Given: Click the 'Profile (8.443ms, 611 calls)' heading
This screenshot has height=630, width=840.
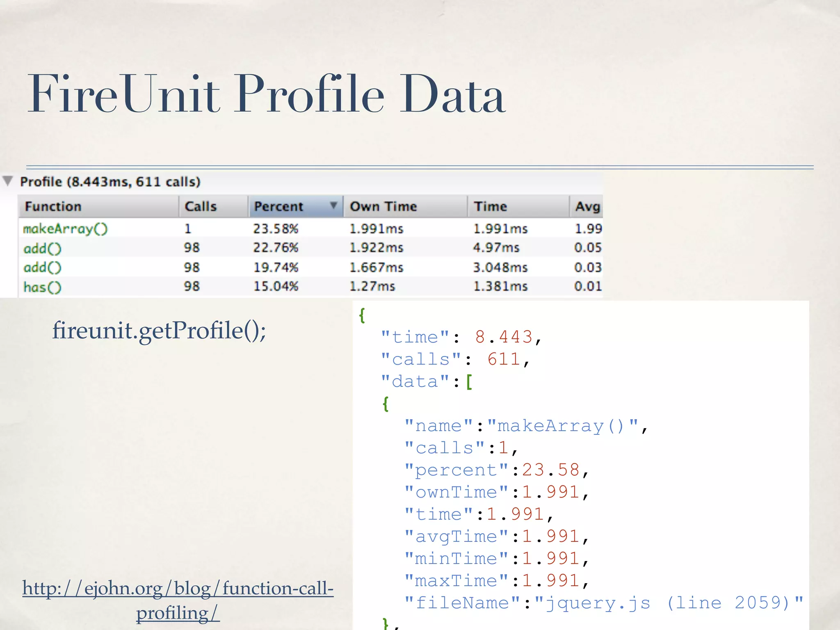Looking at the screenshot, I should pos(110,182).
